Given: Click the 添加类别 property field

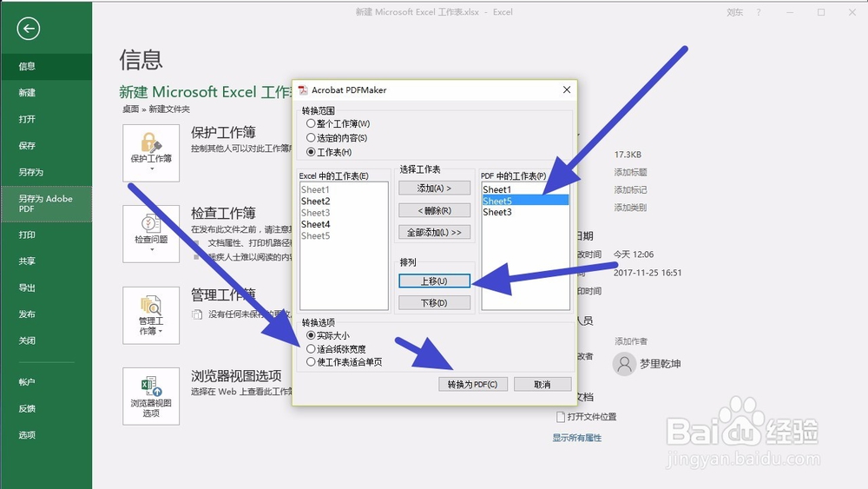Looking at the screenshot, I should [630, 208].
